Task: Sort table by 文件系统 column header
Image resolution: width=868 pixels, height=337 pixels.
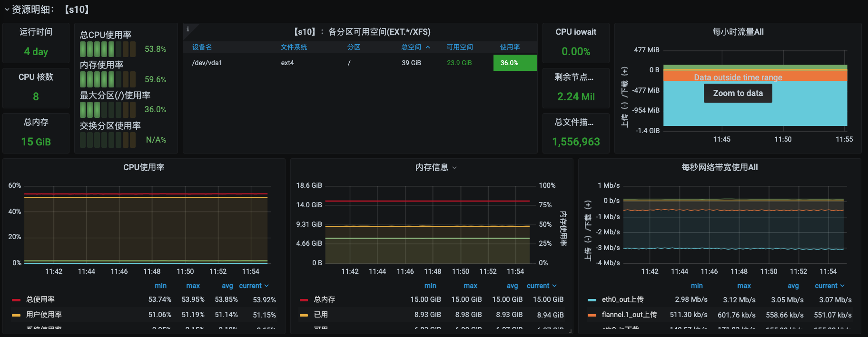Action: pos(294,47)
